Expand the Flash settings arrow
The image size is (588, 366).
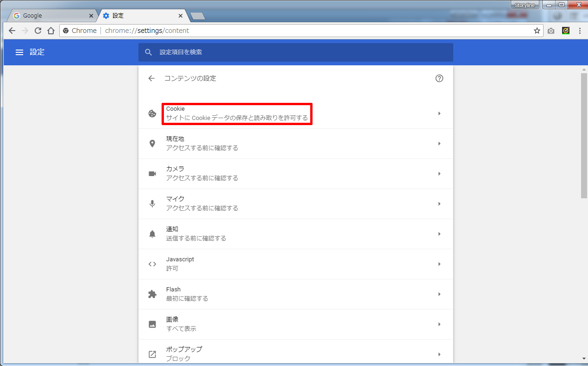pyautogui.click(x=439, y=294)
